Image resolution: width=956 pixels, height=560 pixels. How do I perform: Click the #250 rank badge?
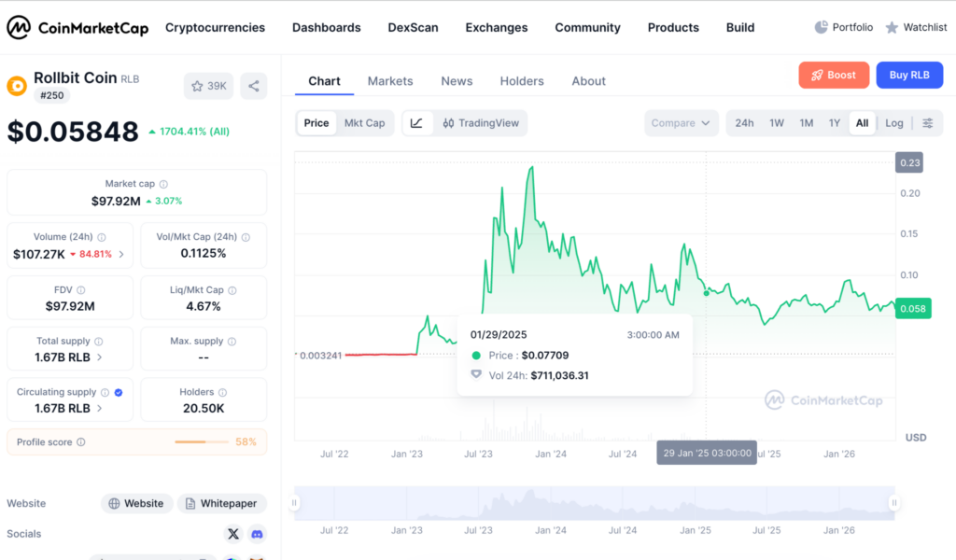[x=52, y=95]
